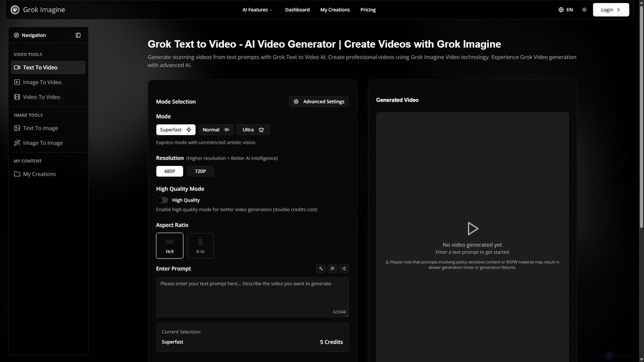Open the Image To Video tool in sidebar
The width and height of the screenshot is (644, 362).
[48, 82]
